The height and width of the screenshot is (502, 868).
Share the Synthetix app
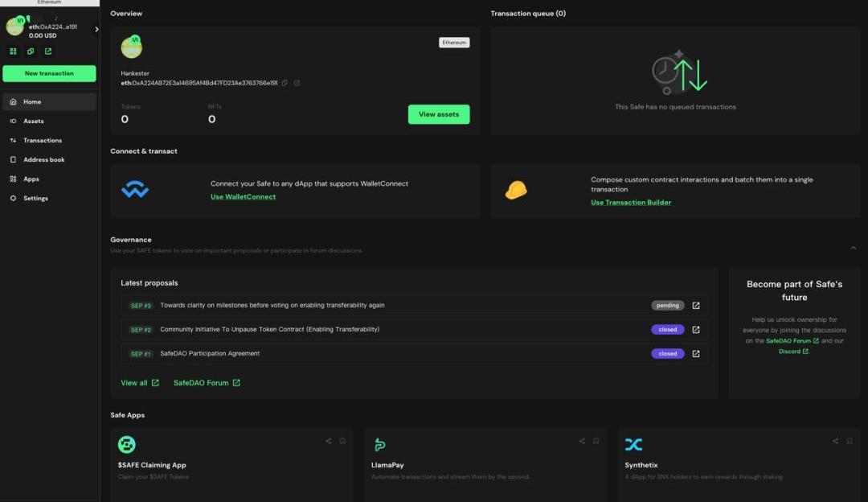click(x=835, y=441)
